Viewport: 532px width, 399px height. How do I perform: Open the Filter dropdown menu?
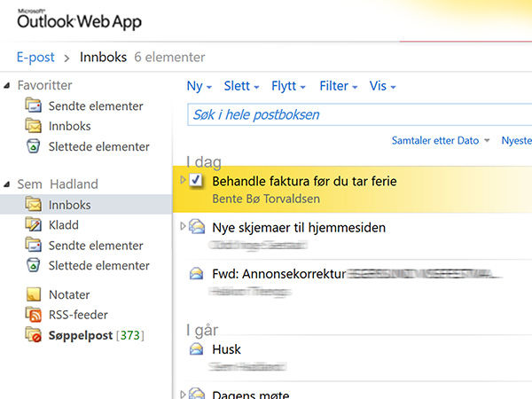tap(339, 86)
